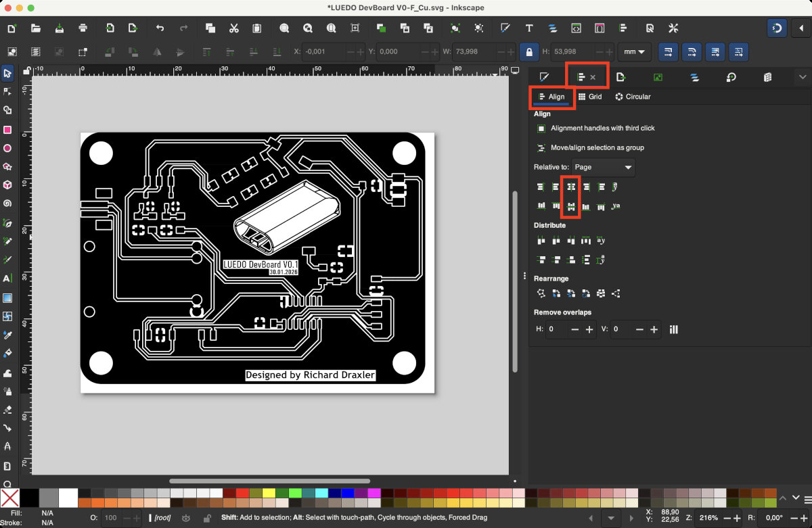Viewport: 812px width, 528px height.
Task: Increase the zoom level with plus
Action: click(738, 518)
